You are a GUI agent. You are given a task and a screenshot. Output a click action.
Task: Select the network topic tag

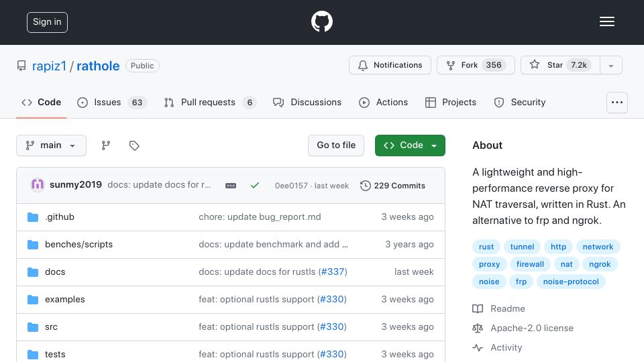[598, 247]
